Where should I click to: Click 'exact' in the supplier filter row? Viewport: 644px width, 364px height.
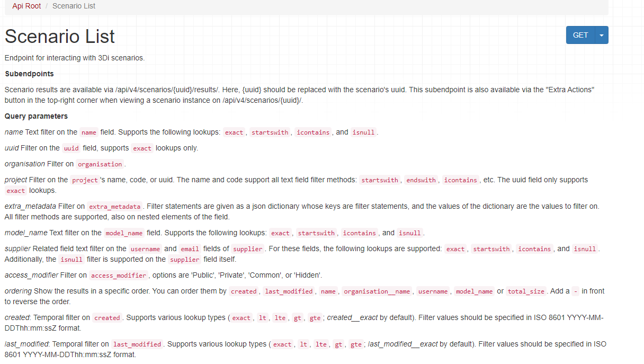pyautogui.click(x=455, y=249)
